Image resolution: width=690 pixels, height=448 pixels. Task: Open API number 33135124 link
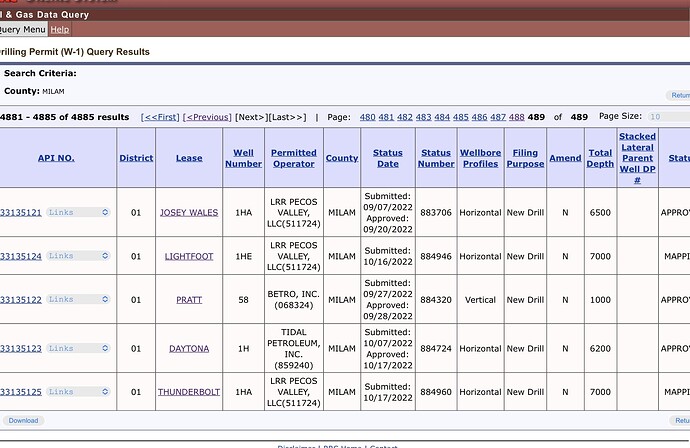(21, 256)
